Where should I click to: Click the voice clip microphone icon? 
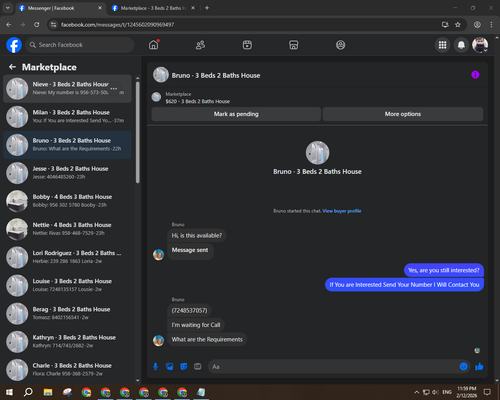pyautogui.click(x=155, y=367)
